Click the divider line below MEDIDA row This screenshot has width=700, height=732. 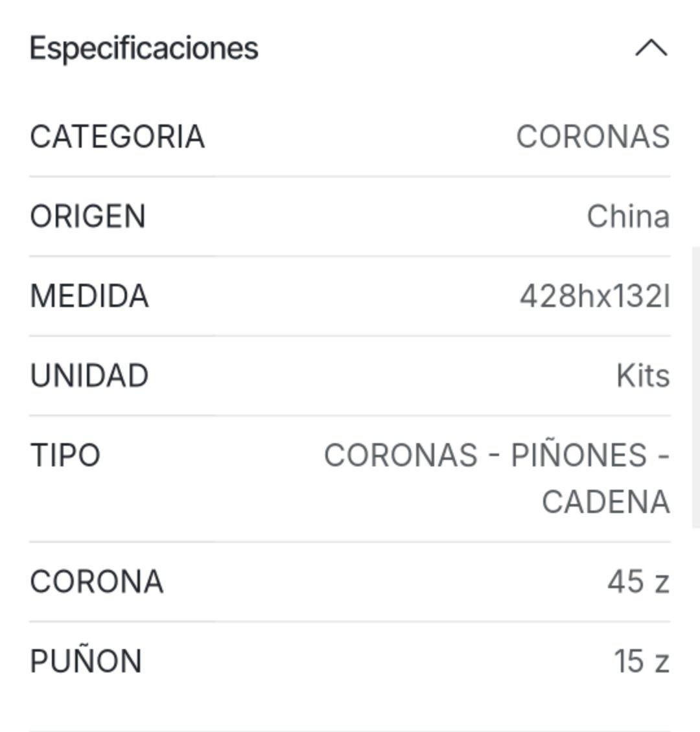click(350, 336)
